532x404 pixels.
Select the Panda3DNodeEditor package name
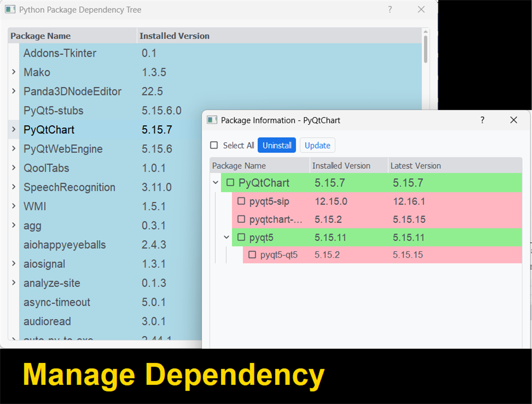[x=72, y=91]
